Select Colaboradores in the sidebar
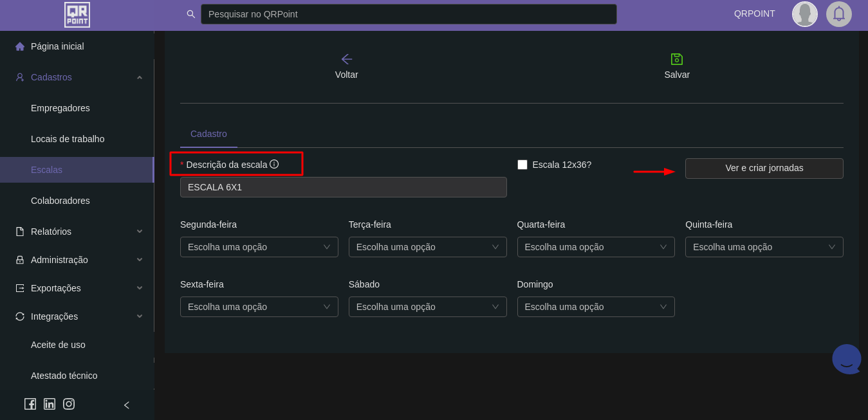The width and height of the screenshot is (868, 420). pyautogui.click(x=60, y=201)
